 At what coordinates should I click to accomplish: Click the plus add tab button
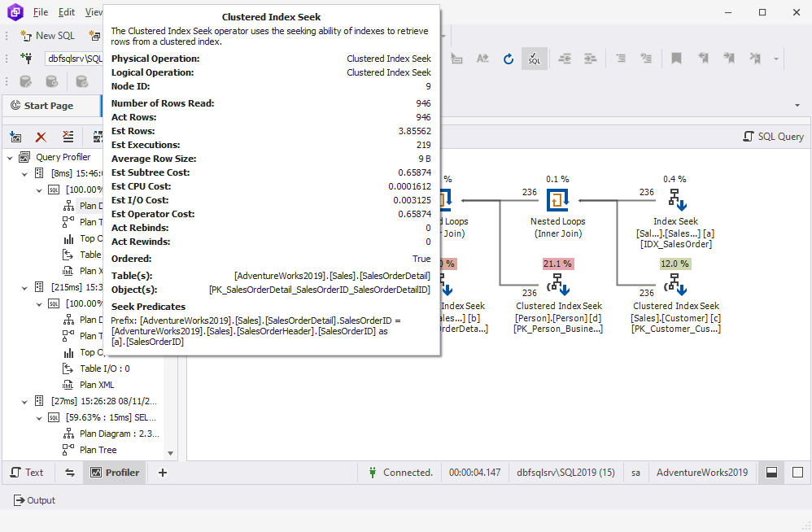(x=163, y=473)
